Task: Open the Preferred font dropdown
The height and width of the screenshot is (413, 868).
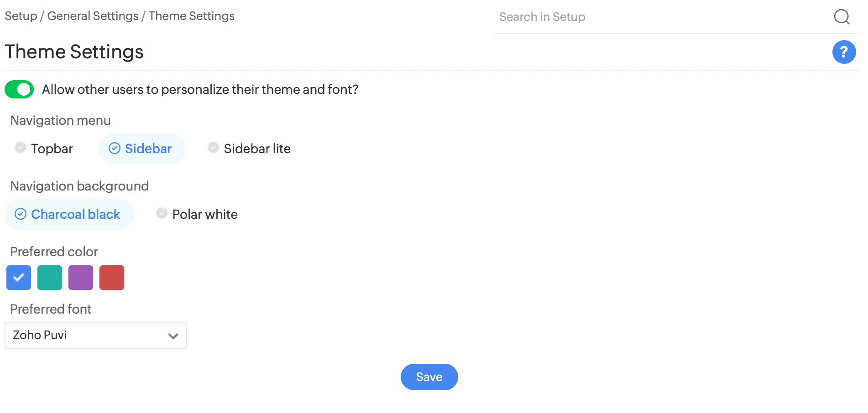Action: 95,336
